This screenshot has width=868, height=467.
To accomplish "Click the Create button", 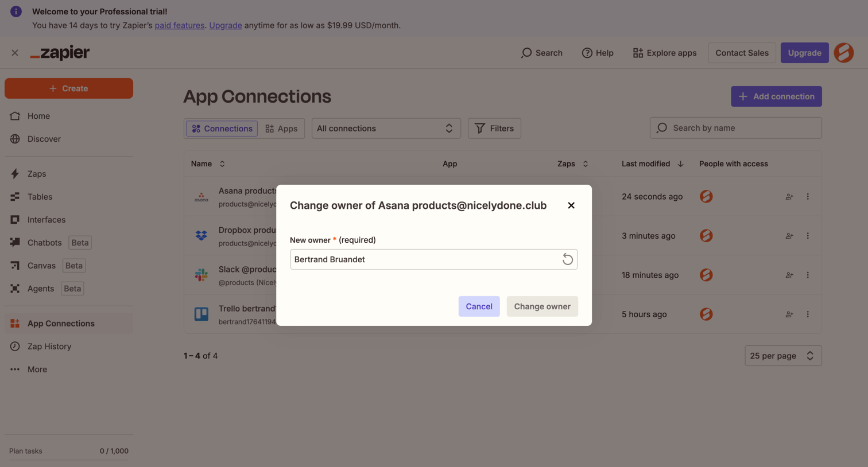I will 69,88.
